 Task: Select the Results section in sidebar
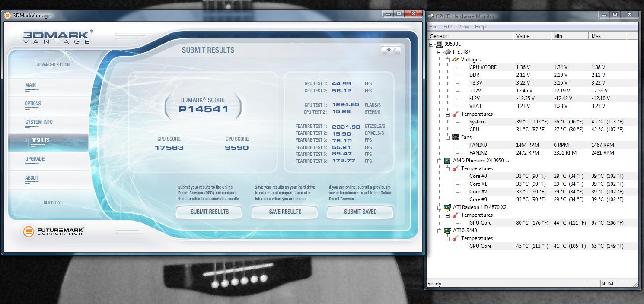[48, 143]
